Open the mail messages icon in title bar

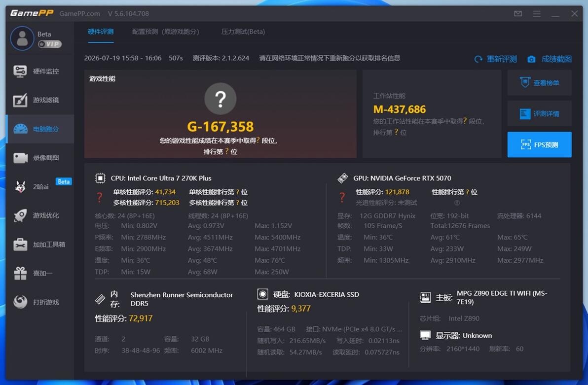click(518, 13)
